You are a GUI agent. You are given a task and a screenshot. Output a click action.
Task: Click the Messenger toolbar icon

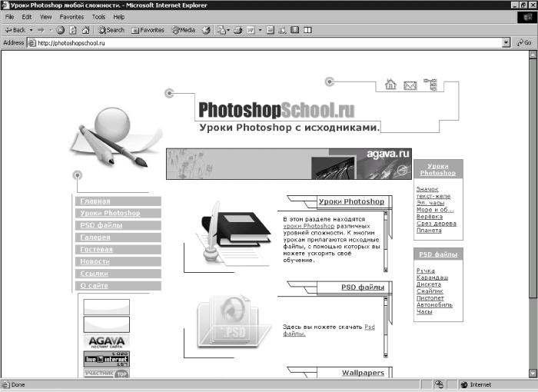coord(282,30)
